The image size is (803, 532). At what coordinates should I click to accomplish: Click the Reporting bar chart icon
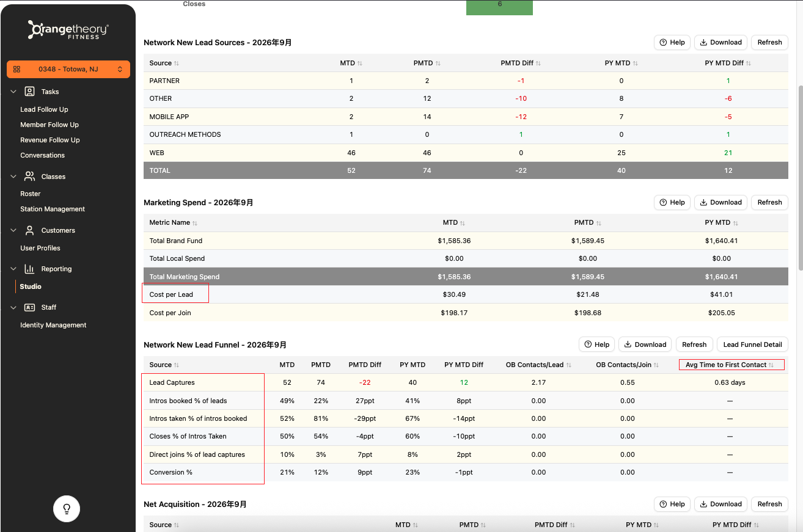pos(29,269)
